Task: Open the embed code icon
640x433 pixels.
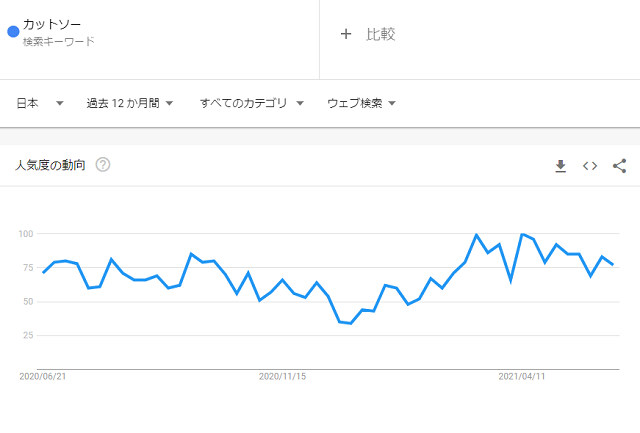Action: tap(590, 166)
